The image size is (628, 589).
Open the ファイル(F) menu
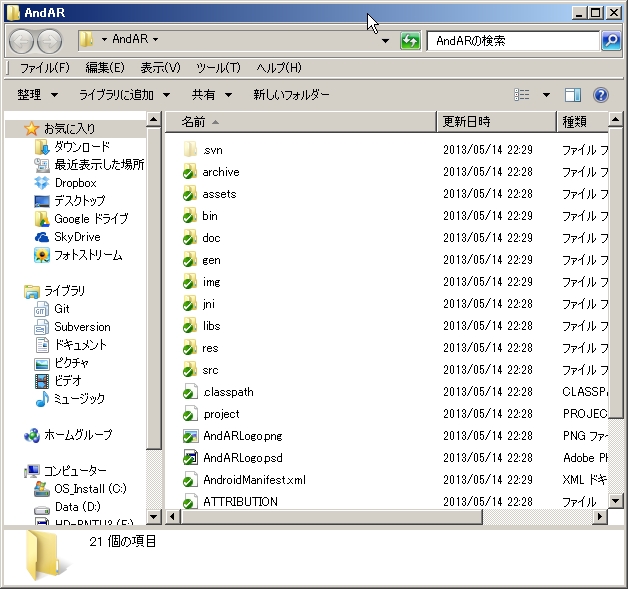pos(44,68)
